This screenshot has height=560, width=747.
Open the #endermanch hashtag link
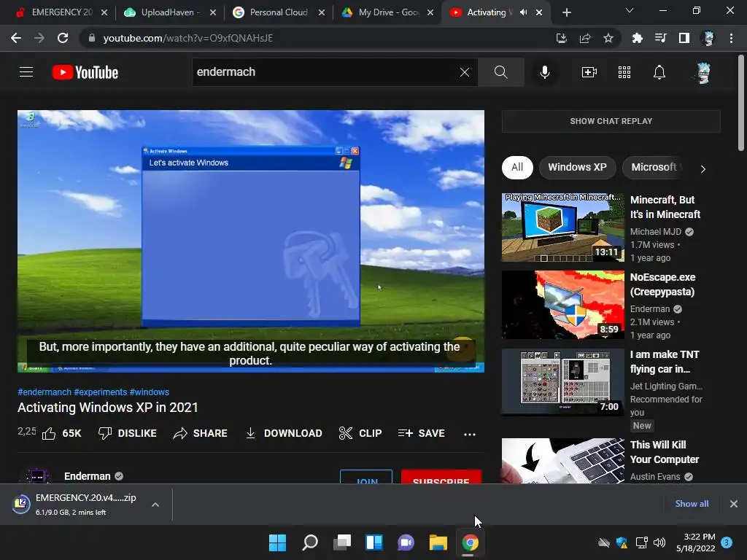[44, 392]
